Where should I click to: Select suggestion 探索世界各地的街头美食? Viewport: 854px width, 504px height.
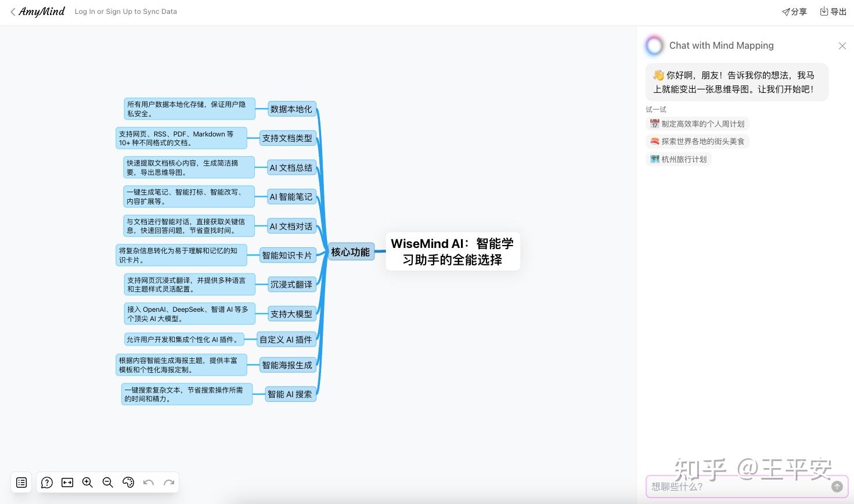point(697,141)
